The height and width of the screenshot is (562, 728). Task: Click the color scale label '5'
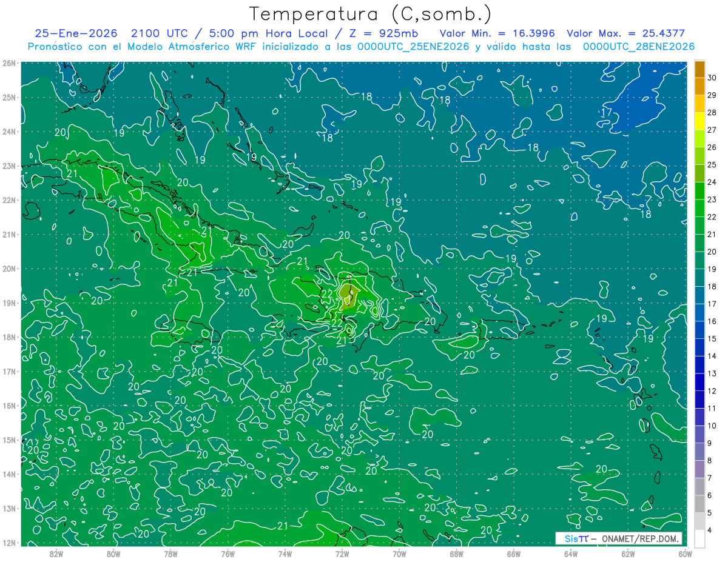pyautogui.click(x=710, y=512)
